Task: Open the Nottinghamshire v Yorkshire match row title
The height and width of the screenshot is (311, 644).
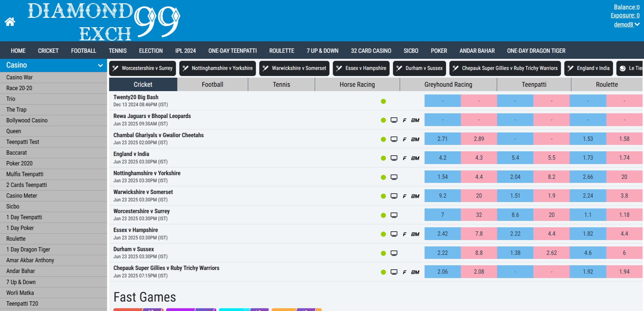Action: pyautogui.click(x=147, y=173)
